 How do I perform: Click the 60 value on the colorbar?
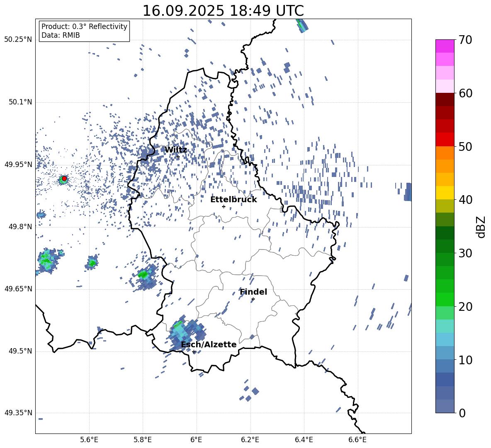[x=465, y=93]
